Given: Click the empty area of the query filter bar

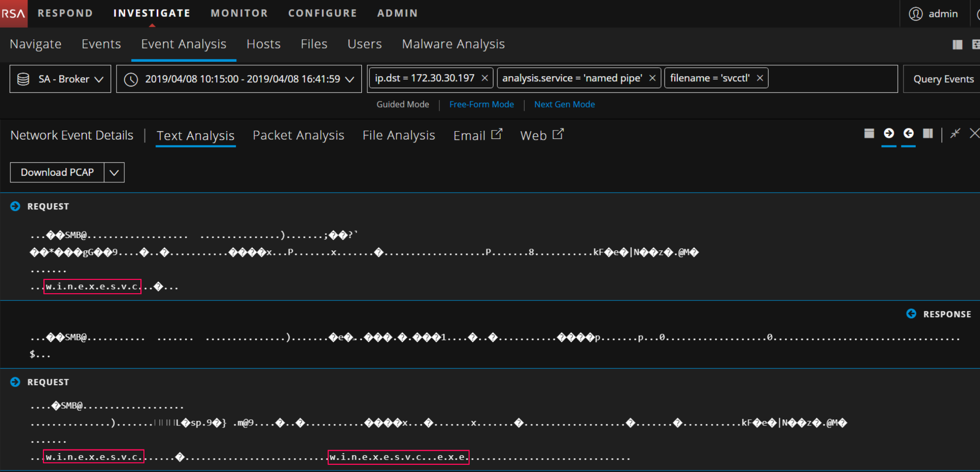Looking at the screenshot, I should (832, 79).
